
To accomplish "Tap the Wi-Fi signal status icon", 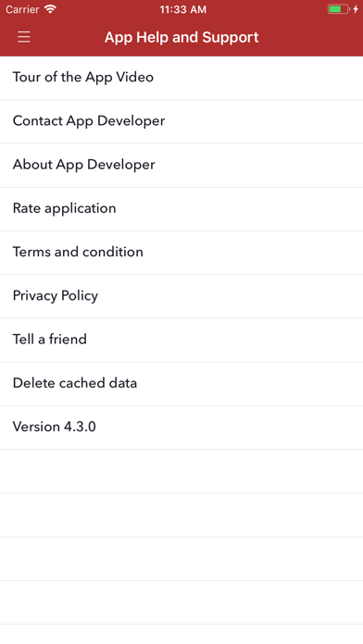I will [x=50, y=9].
